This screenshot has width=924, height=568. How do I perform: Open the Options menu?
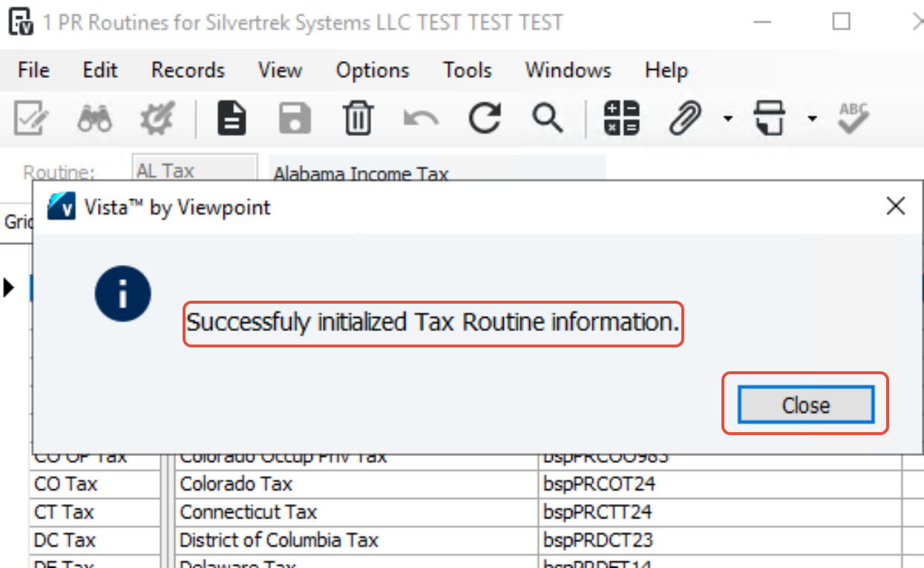point(373,71)
